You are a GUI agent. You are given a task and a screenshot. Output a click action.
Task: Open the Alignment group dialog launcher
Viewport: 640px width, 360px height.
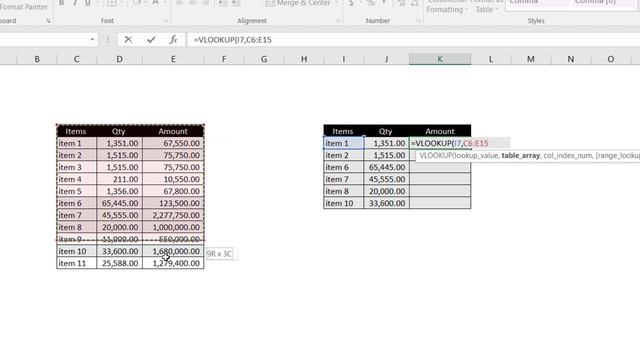(338, 21)
